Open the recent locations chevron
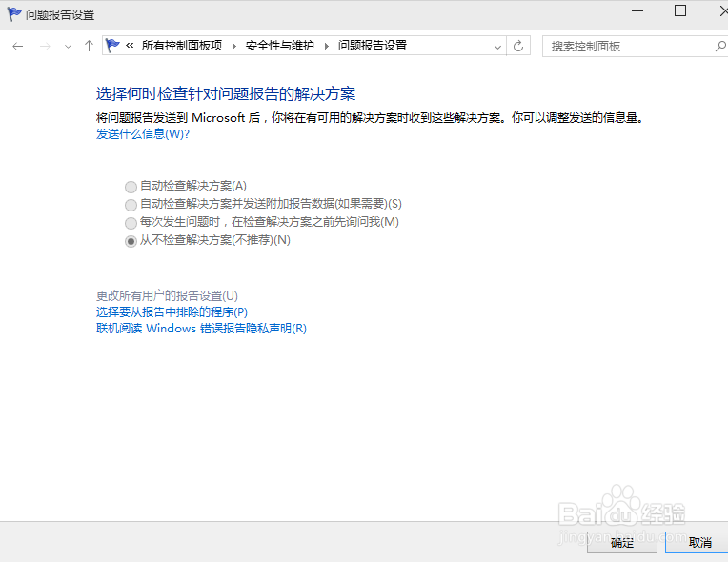 [68, 47]
